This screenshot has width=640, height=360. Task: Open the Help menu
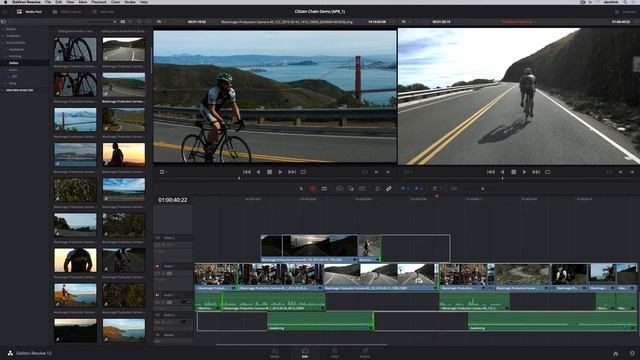144,2
